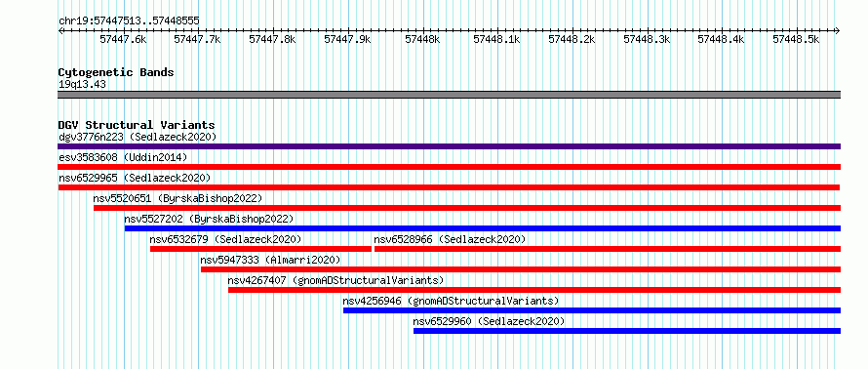
Task: Select the nsv5947333 red variant bar
Action: 521,269
